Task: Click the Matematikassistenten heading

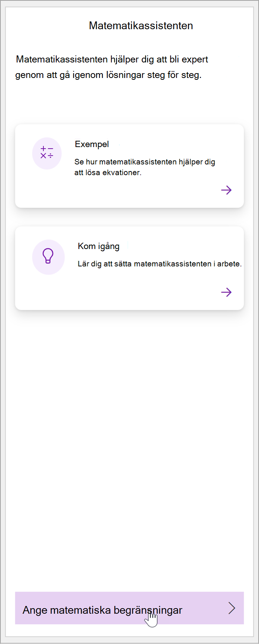Action: coord(141,25)
